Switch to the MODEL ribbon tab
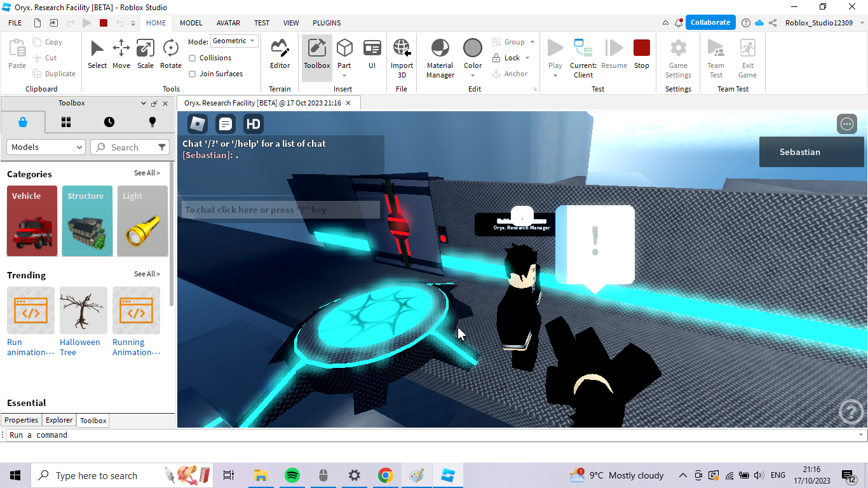The width and height of the screenshot is (868, 488). (x=191, y=23)
